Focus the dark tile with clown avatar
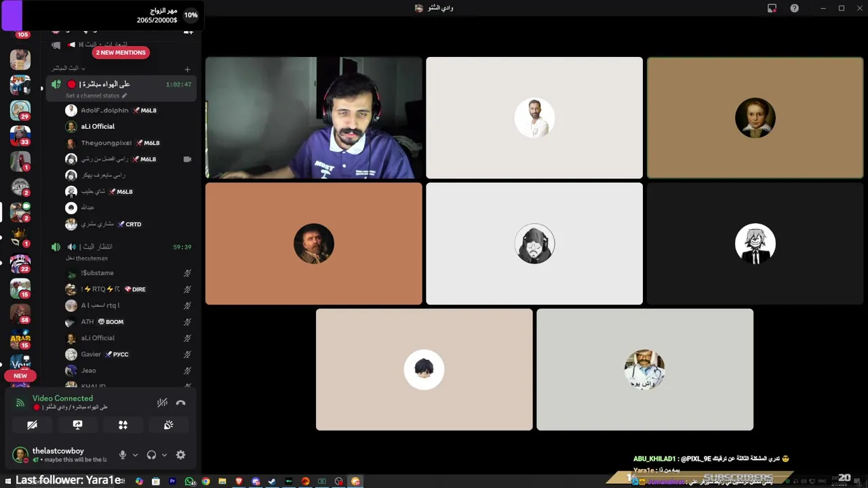This screenshot has width=868, height=488. pyautogui.click(x=755, y=244)
